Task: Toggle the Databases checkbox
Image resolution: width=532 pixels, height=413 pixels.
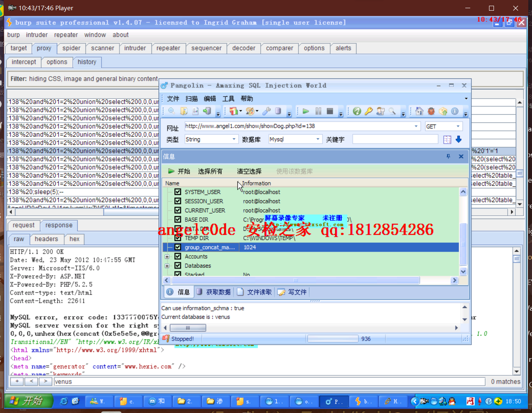Action: (178, 266)
